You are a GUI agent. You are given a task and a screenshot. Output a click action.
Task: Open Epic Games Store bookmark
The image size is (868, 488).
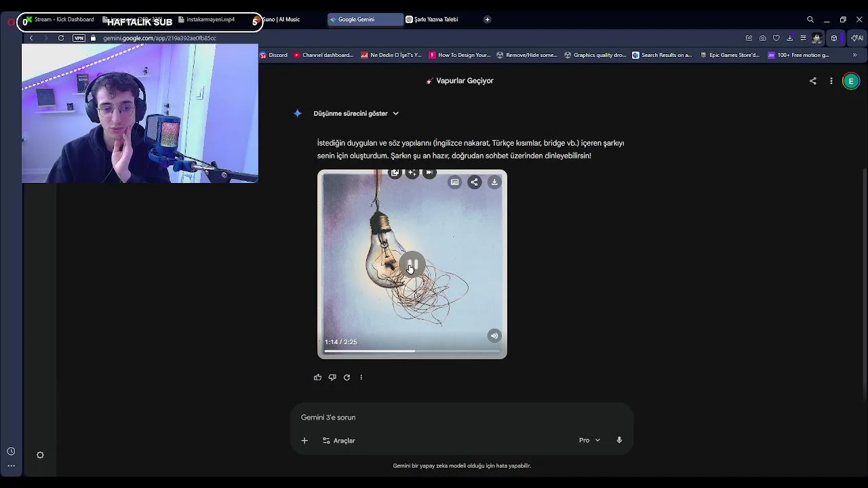[730, 55]
